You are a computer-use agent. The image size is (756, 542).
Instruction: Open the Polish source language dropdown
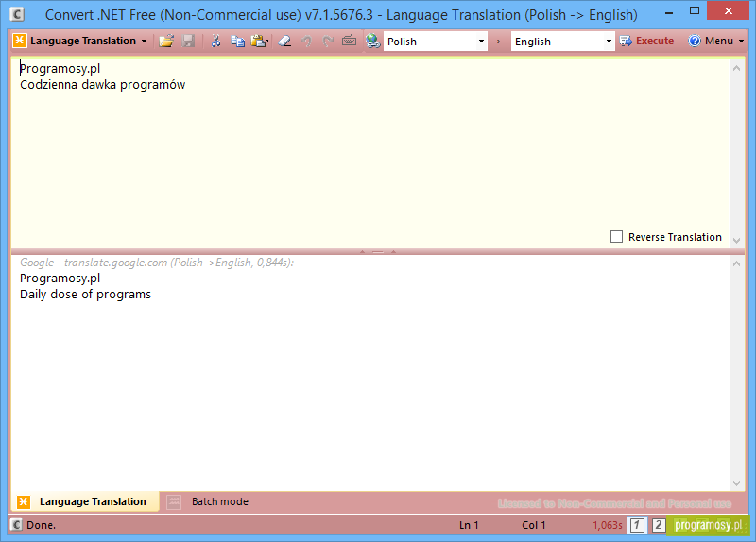click(x=481, y=42)
